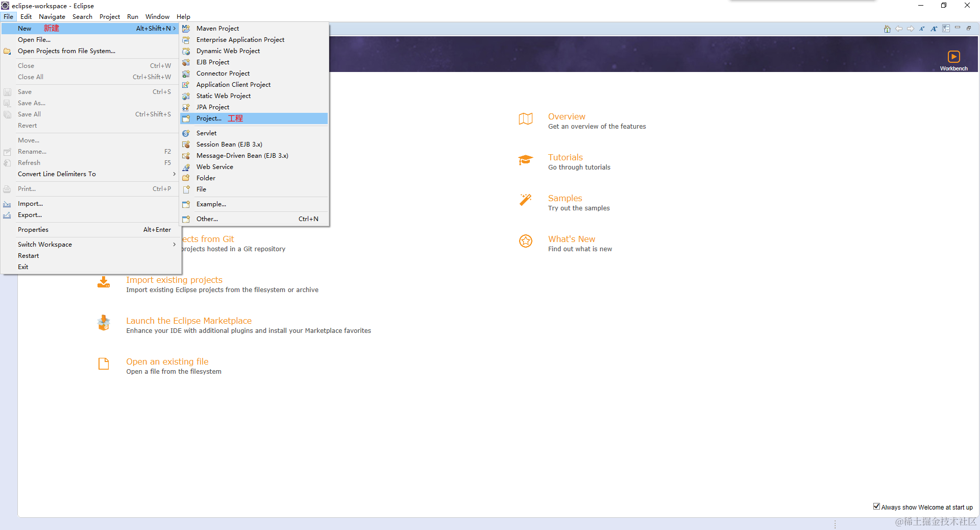Click the Overview map icon
980x530 pixels.
coord(526,119)
